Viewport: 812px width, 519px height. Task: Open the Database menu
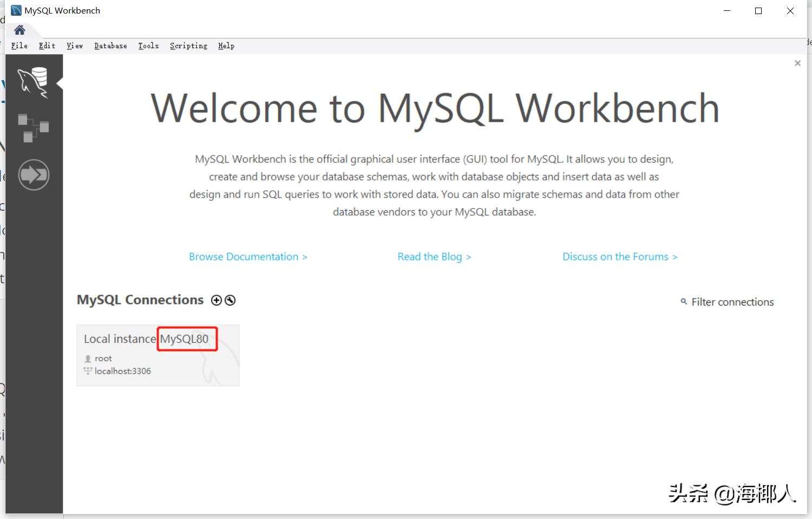[x=110, y=46]
